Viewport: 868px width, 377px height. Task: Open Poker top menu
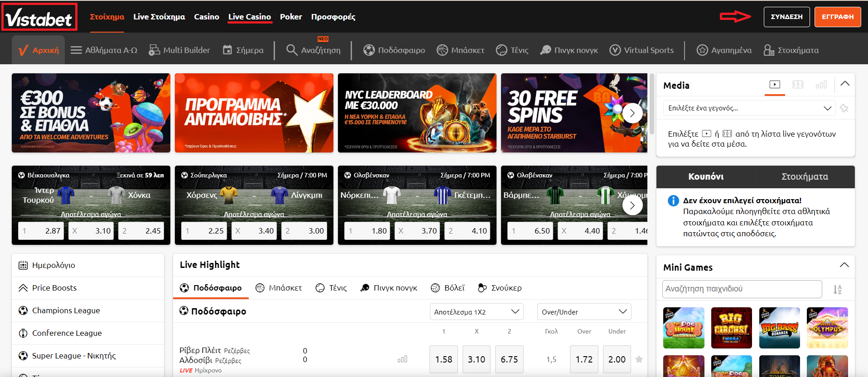[291, 17]
